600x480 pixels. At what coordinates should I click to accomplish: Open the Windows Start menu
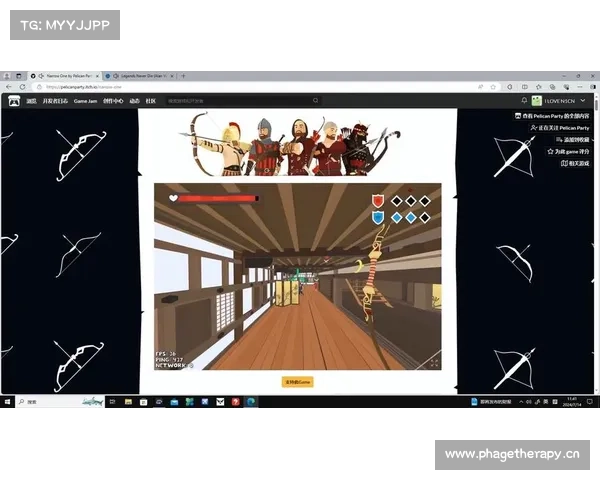pyautogui.click(x=7, y=402)
